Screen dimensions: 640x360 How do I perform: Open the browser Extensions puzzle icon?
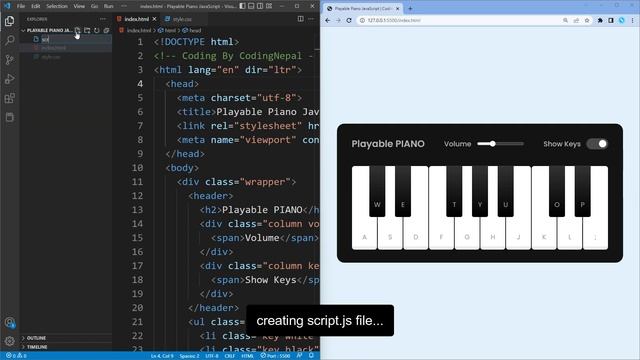coord(600,20)
